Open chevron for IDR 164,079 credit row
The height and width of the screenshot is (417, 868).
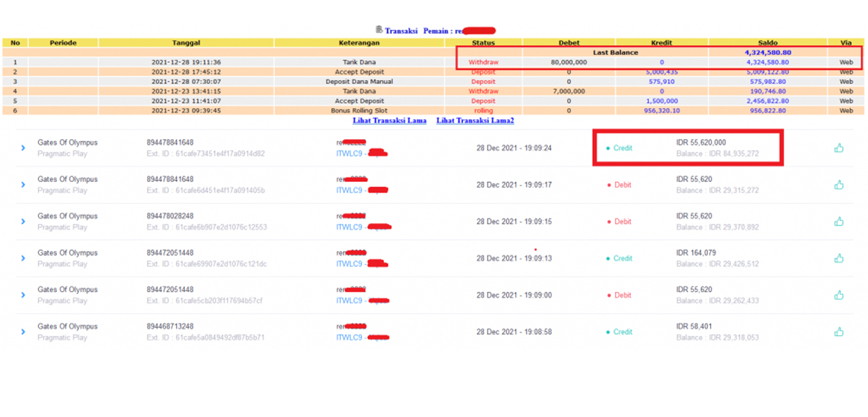coord(23,258)
